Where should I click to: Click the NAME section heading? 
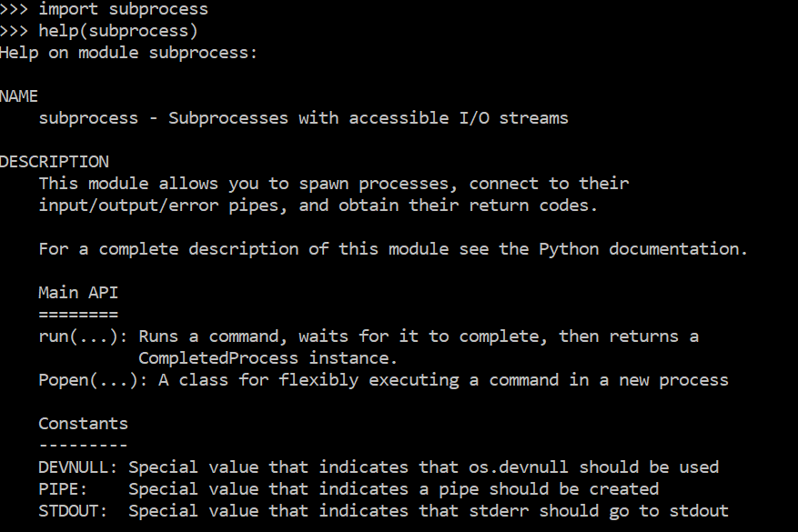(x=19, y=96)
